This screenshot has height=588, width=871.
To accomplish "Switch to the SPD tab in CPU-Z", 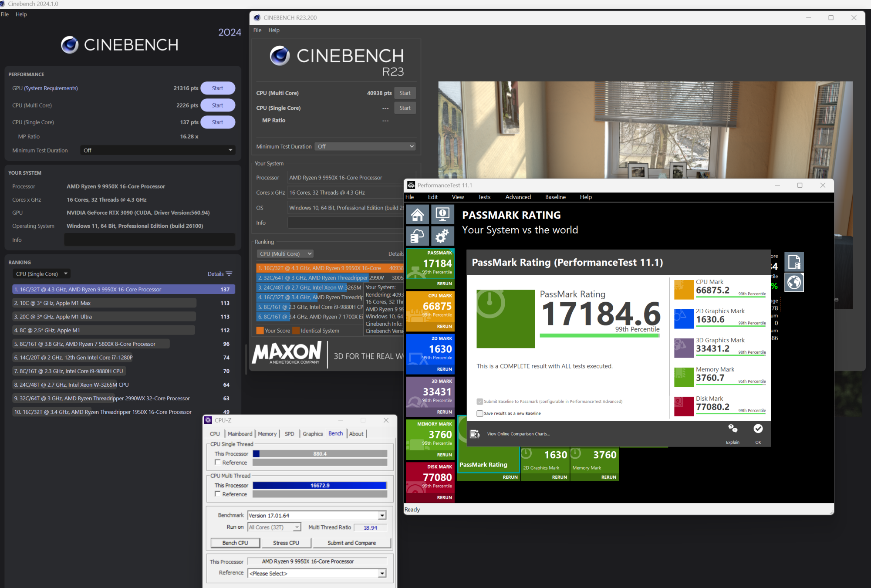I will tap(289, 434).
